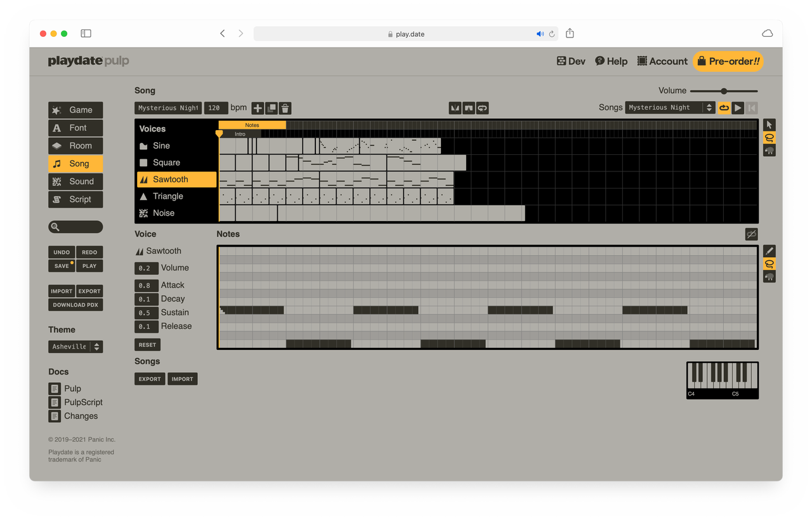Toggle the crossed-out loop icon above Notes

[x=751, y=234]
